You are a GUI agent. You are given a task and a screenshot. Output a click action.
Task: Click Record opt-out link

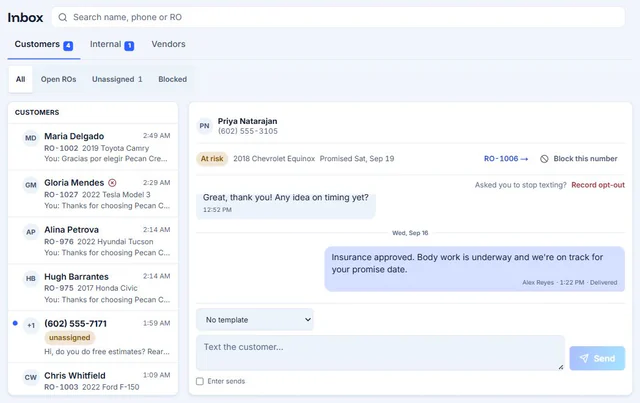pos(598,185)
